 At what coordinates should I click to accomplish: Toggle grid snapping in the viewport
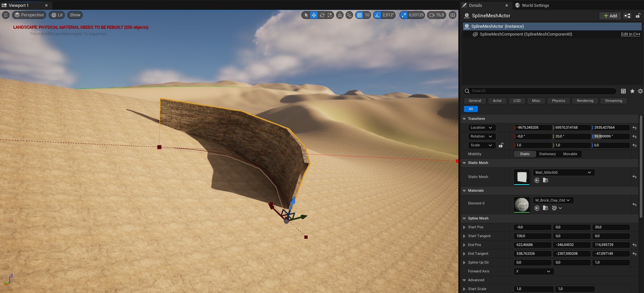pos(359,15)
